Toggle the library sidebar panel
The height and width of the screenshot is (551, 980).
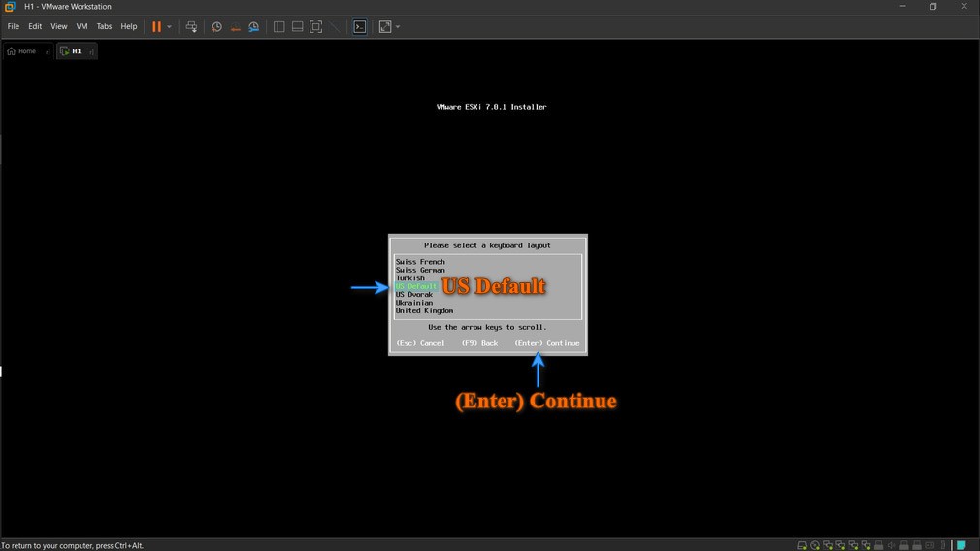point(278,27)
